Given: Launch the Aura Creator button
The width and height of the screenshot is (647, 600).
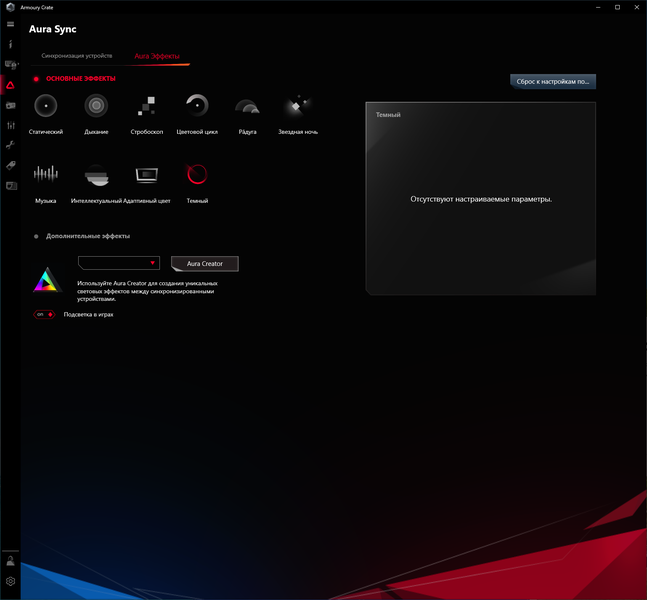Looking at the screenshot, I should coord(205,264).
